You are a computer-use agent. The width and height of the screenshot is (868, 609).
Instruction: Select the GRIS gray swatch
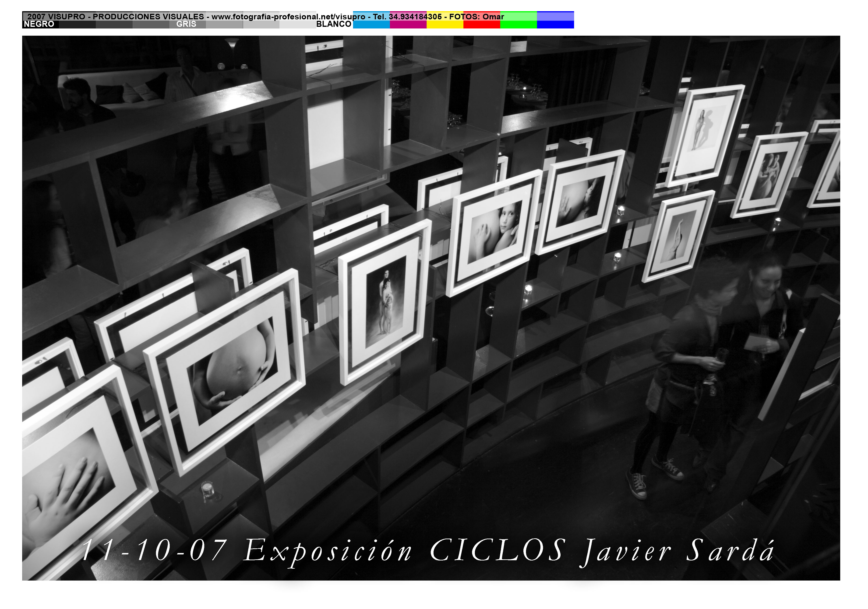[187, 24]
